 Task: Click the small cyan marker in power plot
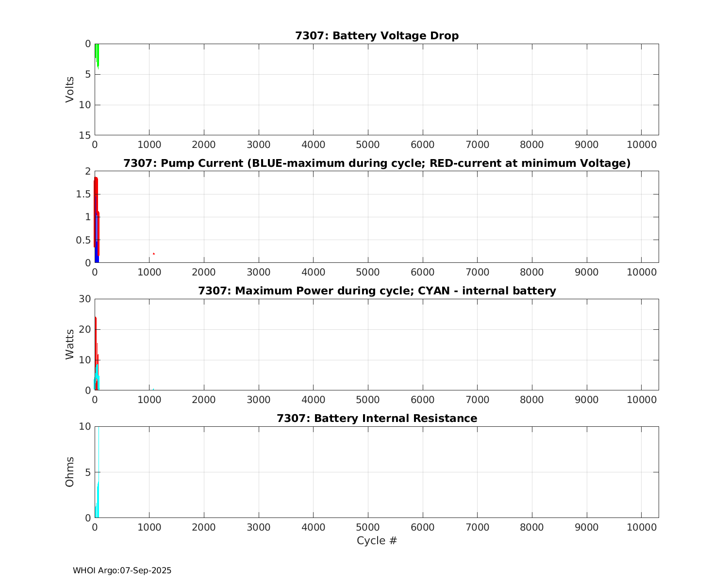(x=153, y=389)
